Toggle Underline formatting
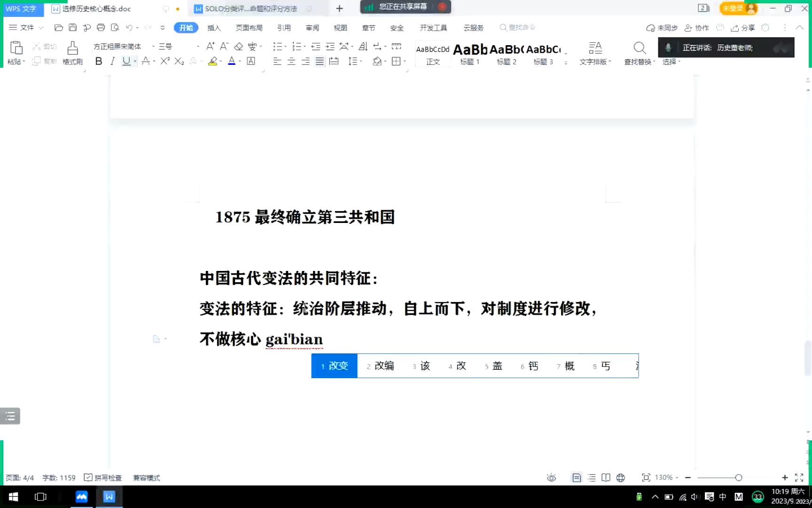The image size is (812, 508). [126, 61]
